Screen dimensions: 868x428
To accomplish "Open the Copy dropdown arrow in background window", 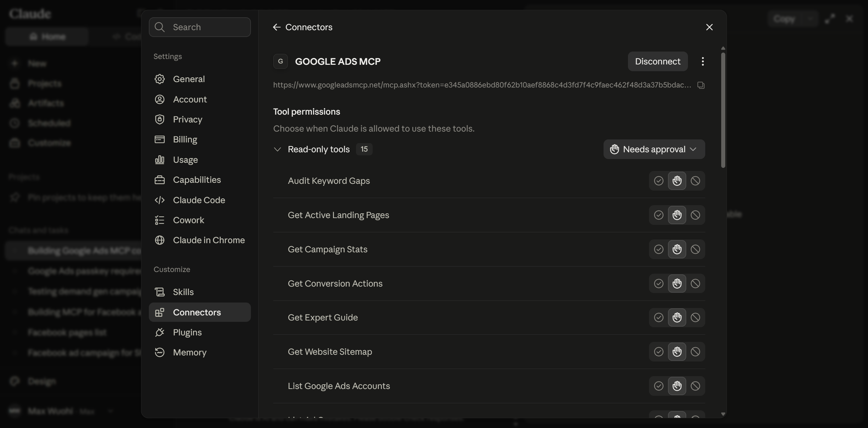I will tap(810, 19).
